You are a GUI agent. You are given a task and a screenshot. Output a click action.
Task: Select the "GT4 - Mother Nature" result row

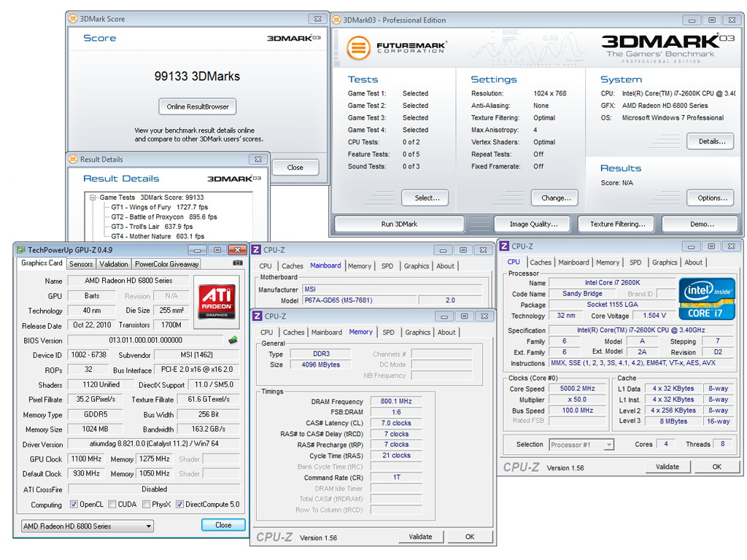158,236
